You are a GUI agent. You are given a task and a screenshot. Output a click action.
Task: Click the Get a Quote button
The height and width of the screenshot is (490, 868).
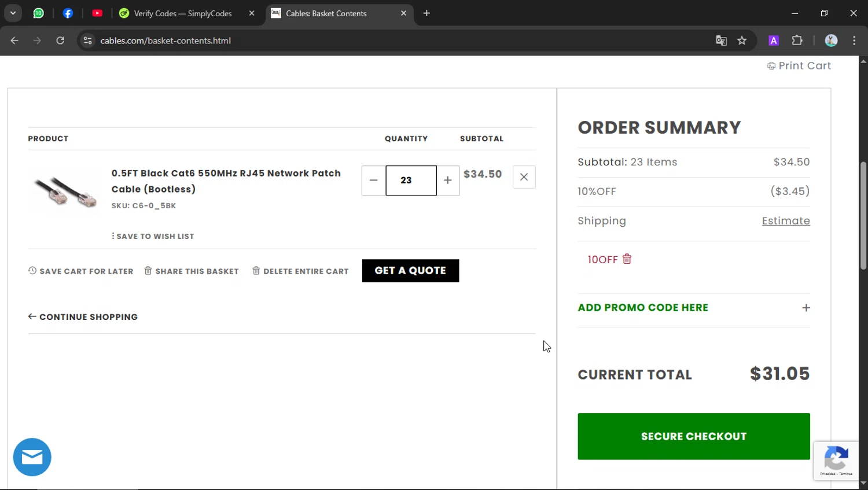click(x=410, y=271)
